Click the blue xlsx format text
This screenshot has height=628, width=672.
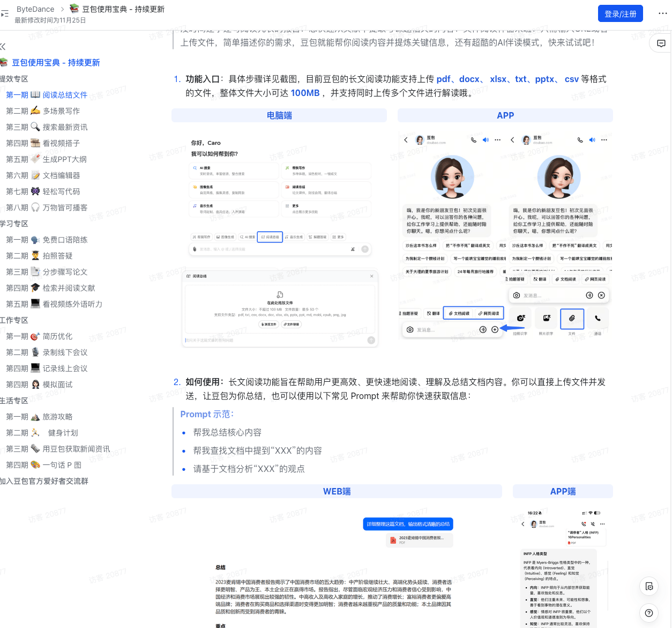point(498,79)
